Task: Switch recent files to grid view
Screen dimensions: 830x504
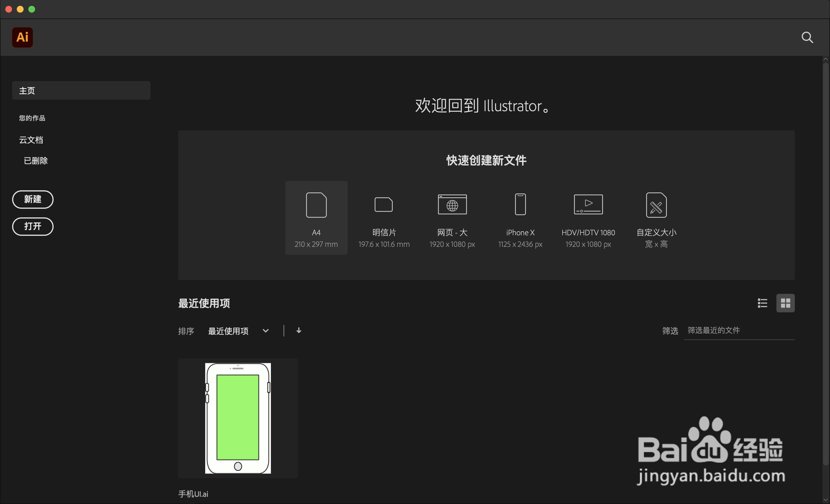Action: pyautogui.click(x=786, y=303)
